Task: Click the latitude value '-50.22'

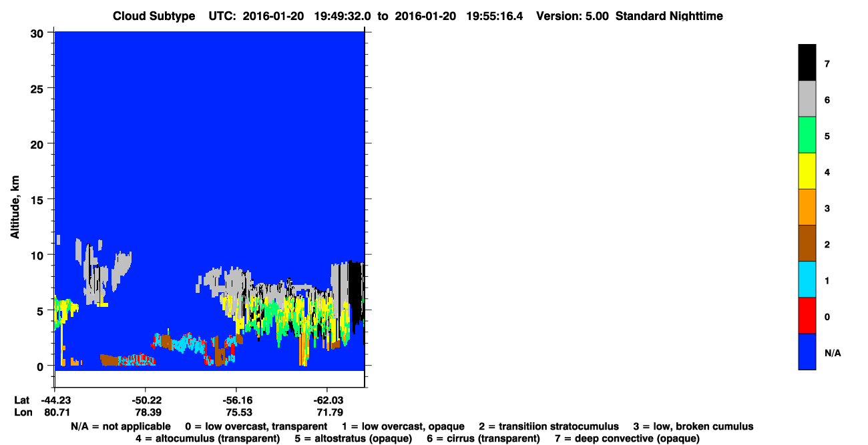Action: tap(146, 400)
